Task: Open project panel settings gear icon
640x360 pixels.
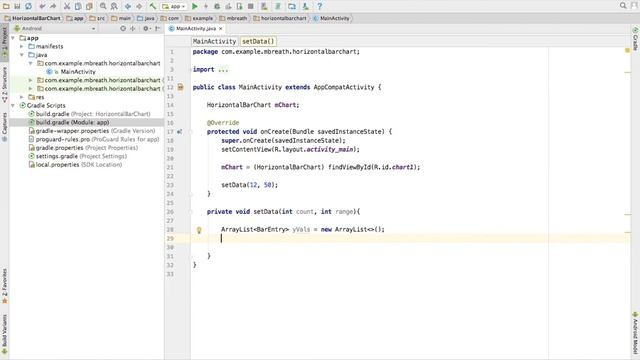Action: click(146, 29)
